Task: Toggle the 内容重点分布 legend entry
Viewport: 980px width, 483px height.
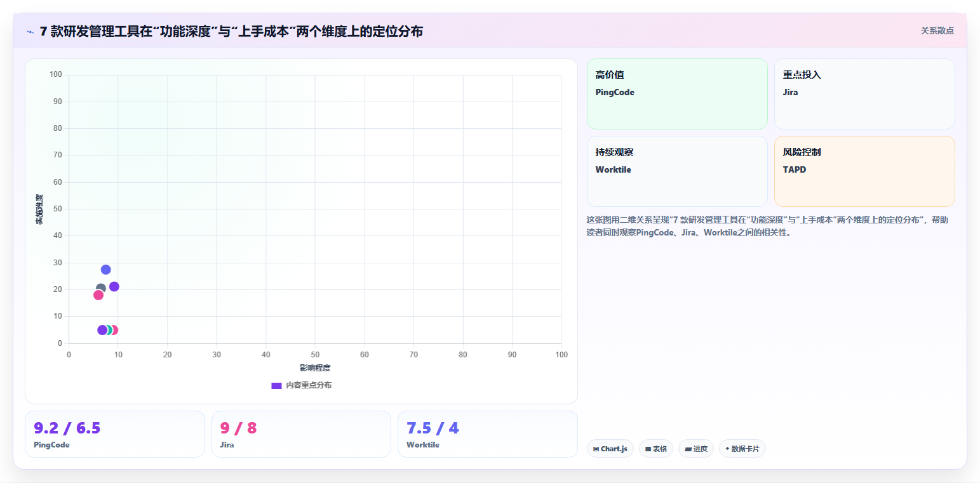Action: [x=301, y=385]
